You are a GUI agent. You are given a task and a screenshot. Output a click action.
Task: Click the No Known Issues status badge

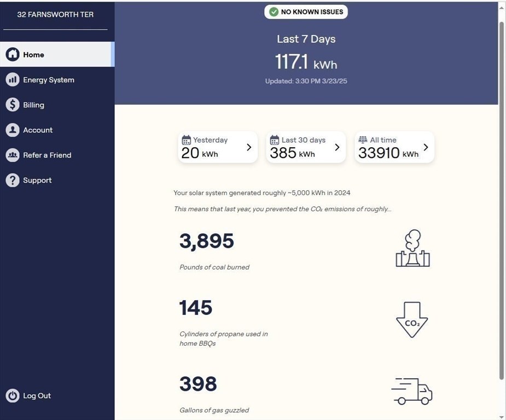[306, 12]
